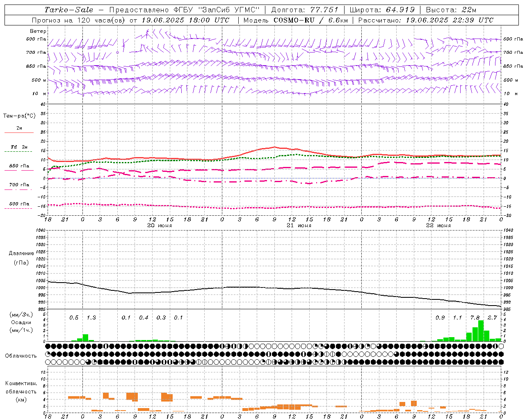
Task: Click the 'Tarko-Sale' station title
Action: pos(69,10)
